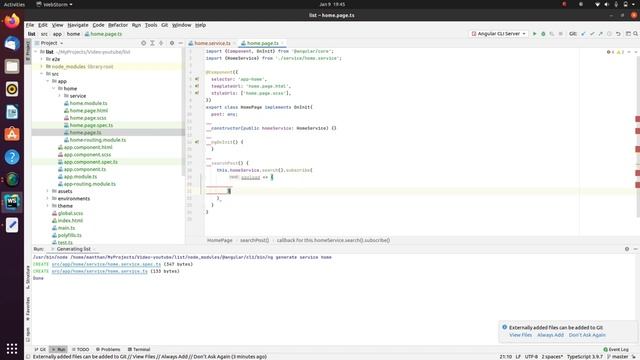The height and width of the screenshot is (360, 640).
Task: Open the Angular CLI Server run configuration dropdown
Action: 499,34
